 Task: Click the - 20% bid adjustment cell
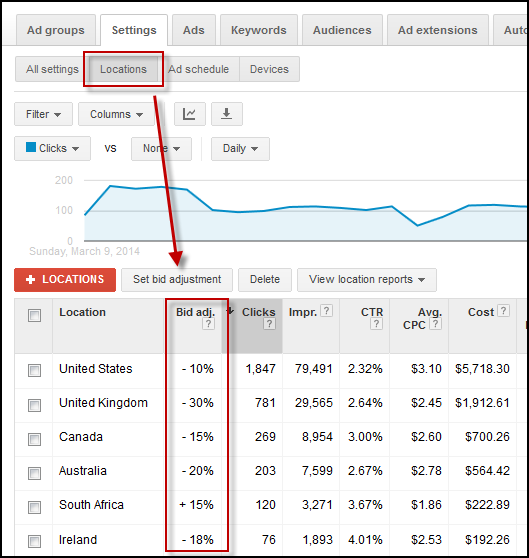click(198, 471)
